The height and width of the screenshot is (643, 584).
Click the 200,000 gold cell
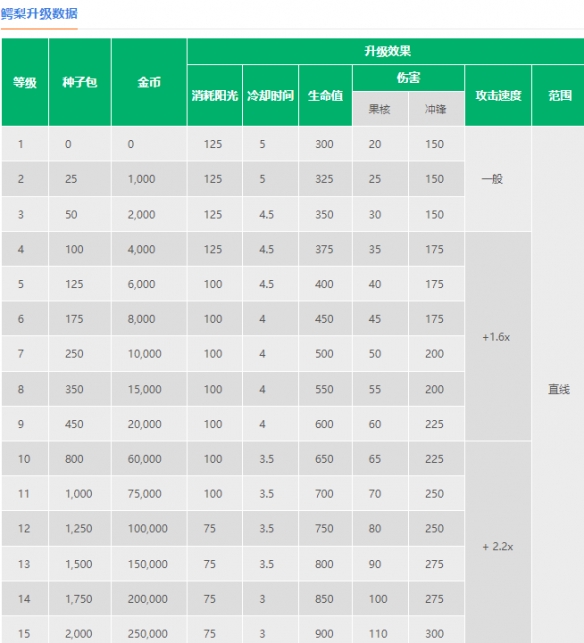click(x=149, y=599)
